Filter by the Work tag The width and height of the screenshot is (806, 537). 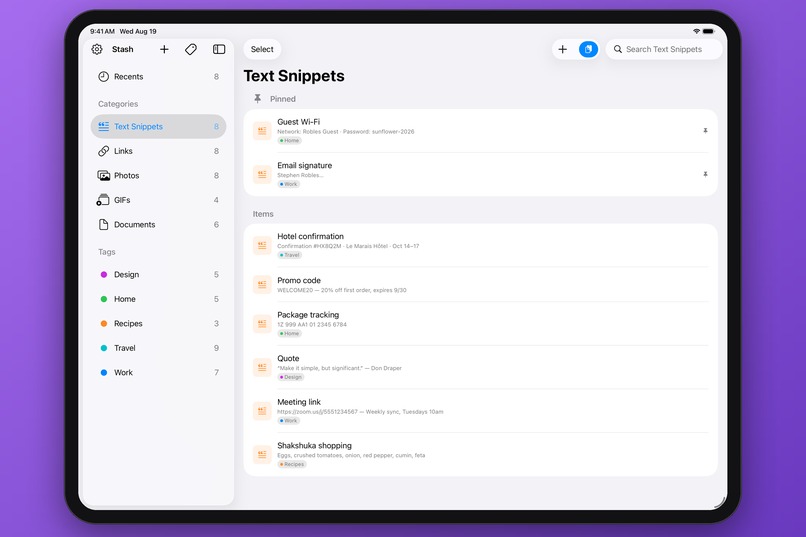pos(158,373)
